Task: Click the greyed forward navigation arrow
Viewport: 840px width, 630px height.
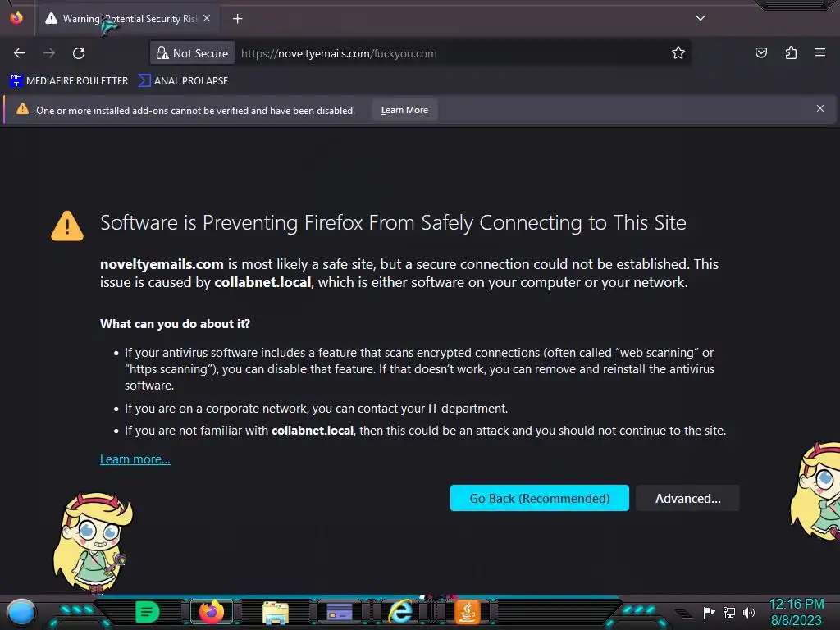Action: point(49,53)
